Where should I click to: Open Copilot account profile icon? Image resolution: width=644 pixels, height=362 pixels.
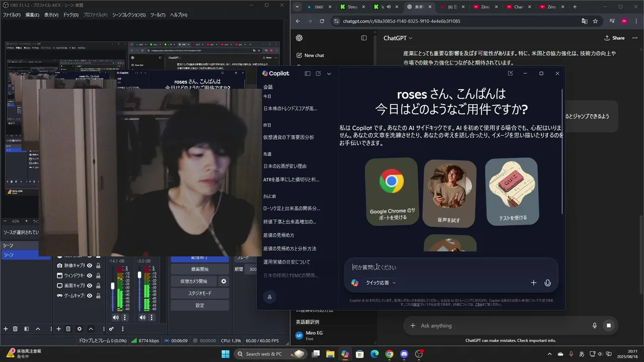pos(270,297)
